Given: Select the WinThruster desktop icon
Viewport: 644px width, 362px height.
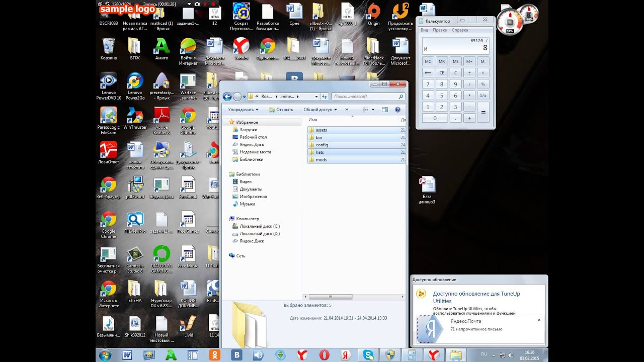Looking at the screenshot, I should [134, 118].
